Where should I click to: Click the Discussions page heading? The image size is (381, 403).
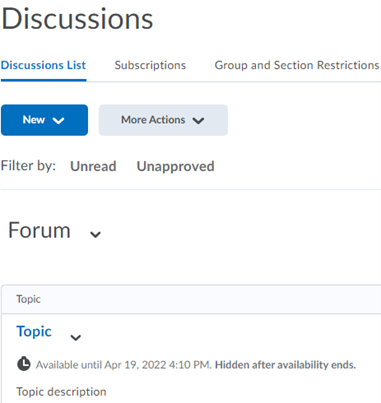click(77, 19)
